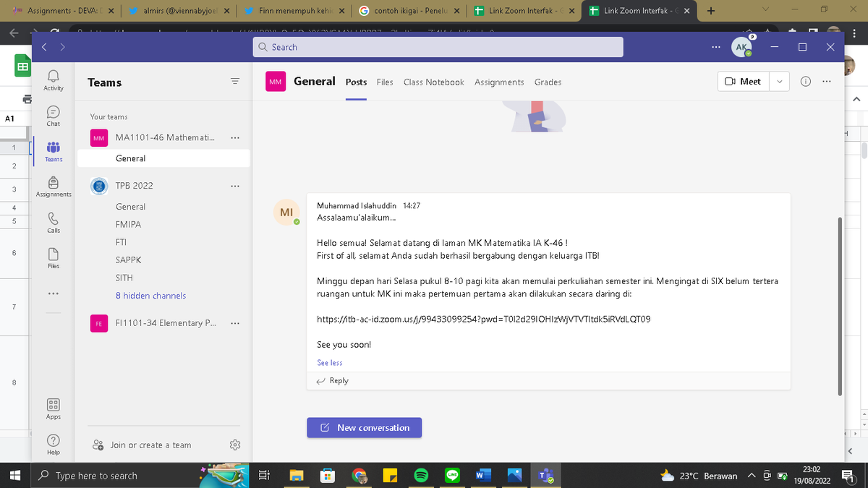Select the Teams icon in sidebar
The width and height of the screenshot is (868, 488).
pos(54,151)
